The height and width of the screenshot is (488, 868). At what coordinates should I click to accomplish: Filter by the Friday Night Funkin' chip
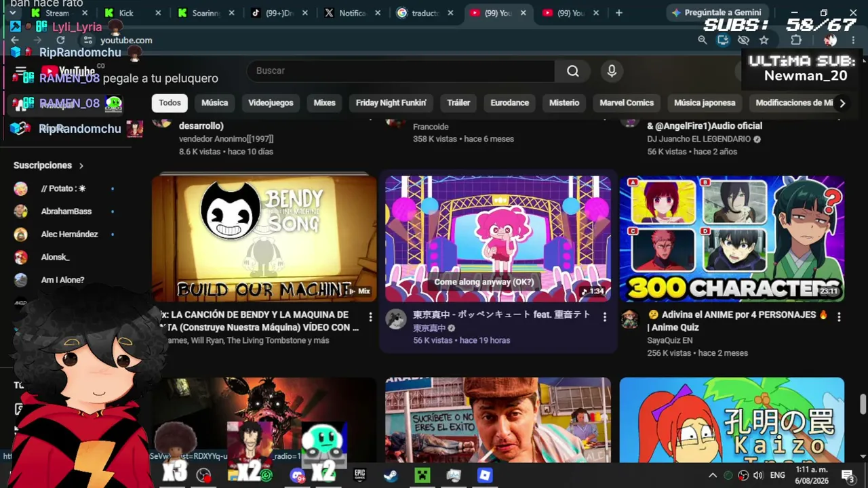(x=391, y=103)
